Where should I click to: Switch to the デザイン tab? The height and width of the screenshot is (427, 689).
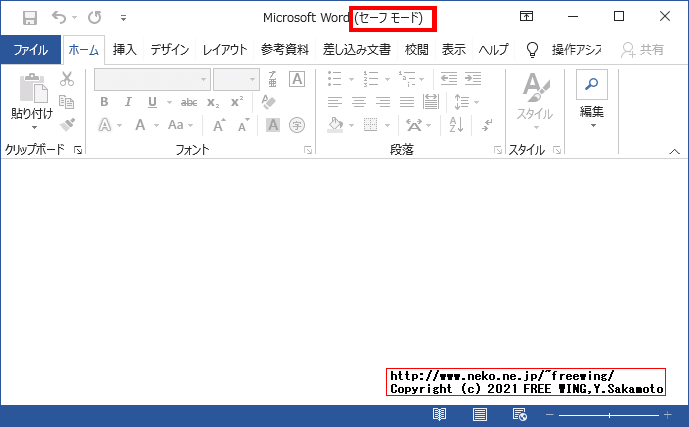click(x=170, y=50)
